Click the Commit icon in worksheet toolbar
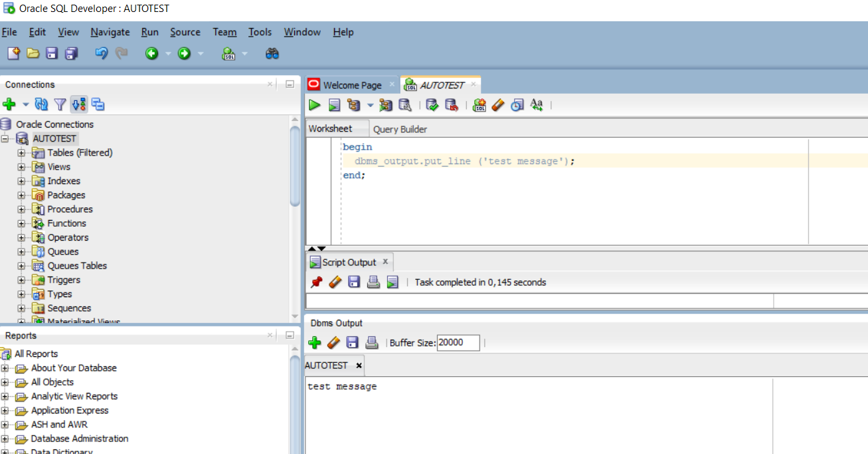Screen dimensions: 868x454 click(x=432, y=105)
